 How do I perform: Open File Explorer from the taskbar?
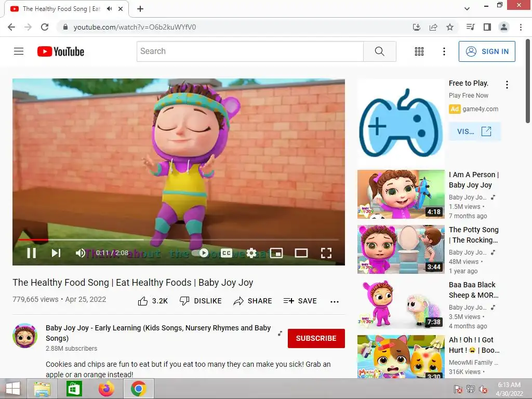point(43,389)
